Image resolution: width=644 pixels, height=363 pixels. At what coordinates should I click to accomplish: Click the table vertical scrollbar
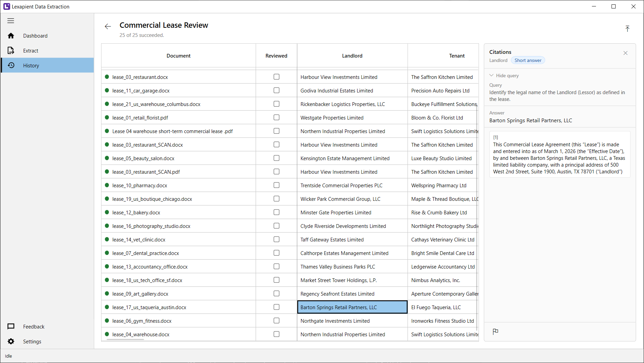(x=477, y=217)
